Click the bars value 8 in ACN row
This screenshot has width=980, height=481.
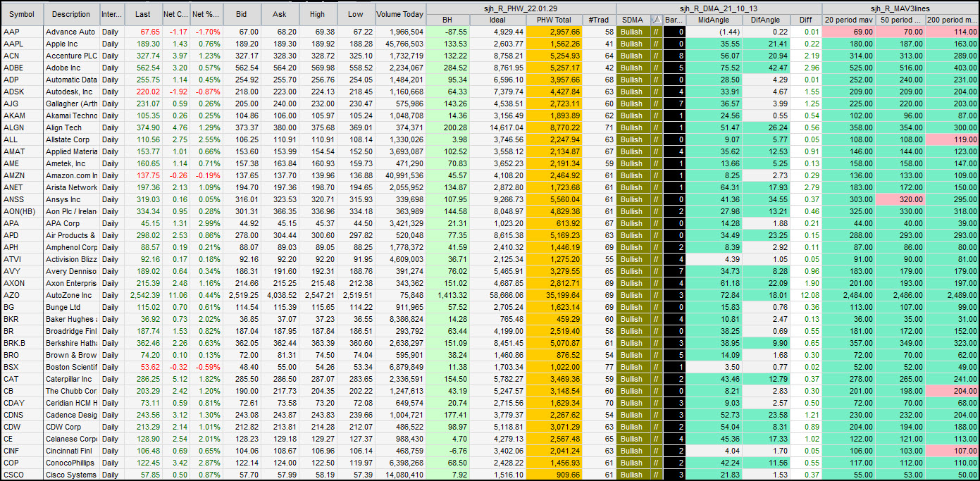click(674, 56)
